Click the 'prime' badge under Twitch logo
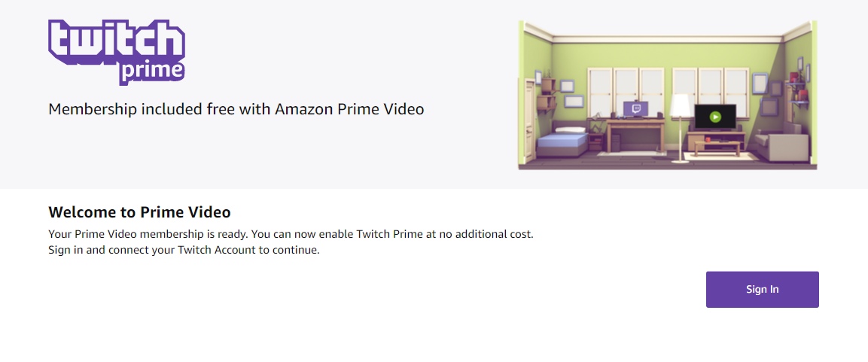Image resolution: width=868 pixels, height=362 pixels. click(151, 72)
